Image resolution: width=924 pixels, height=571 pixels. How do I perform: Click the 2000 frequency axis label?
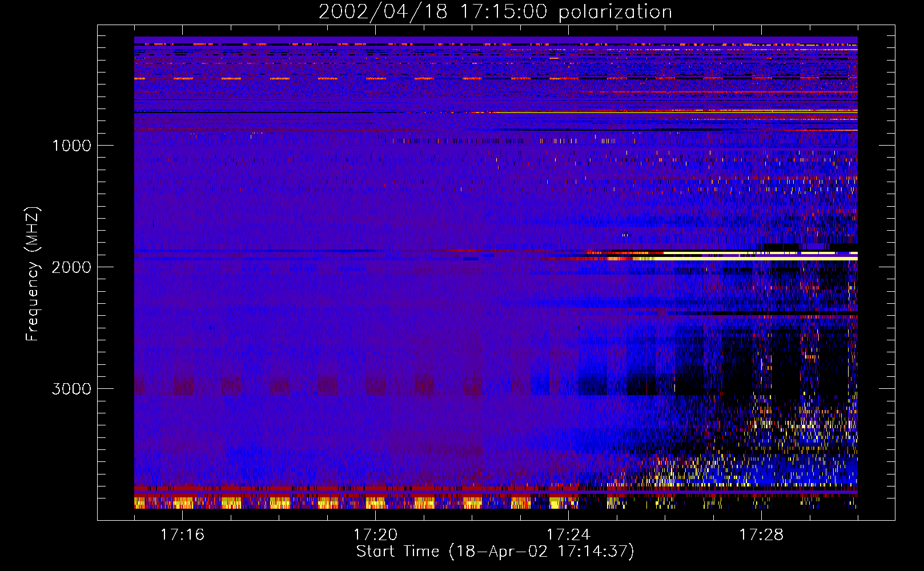point(71,267)
